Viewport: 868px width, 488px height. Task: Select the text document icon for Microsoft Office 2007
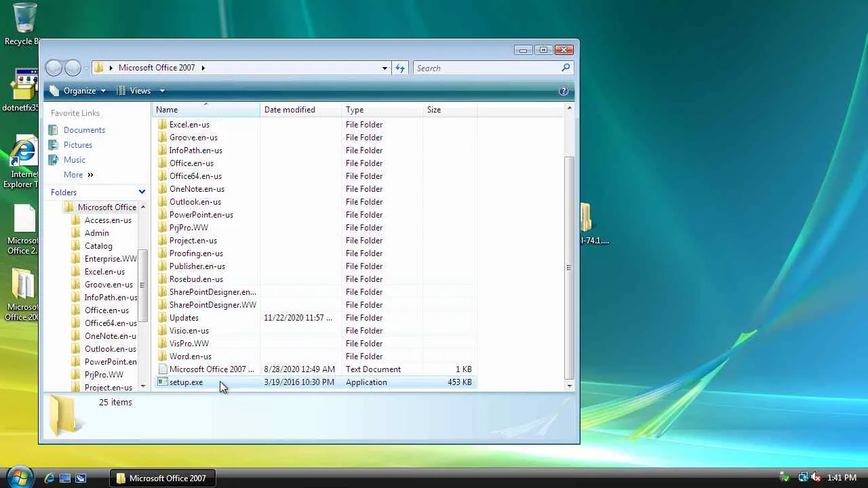(162, 369)
